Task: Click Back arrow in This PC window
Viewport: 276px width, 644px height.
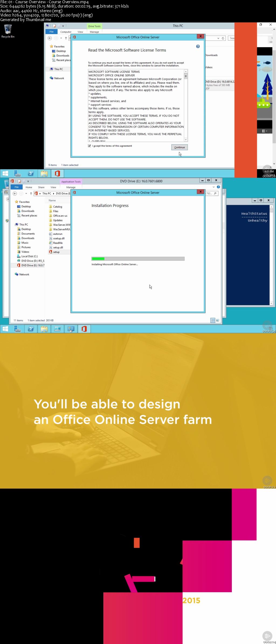Action: 50,38
